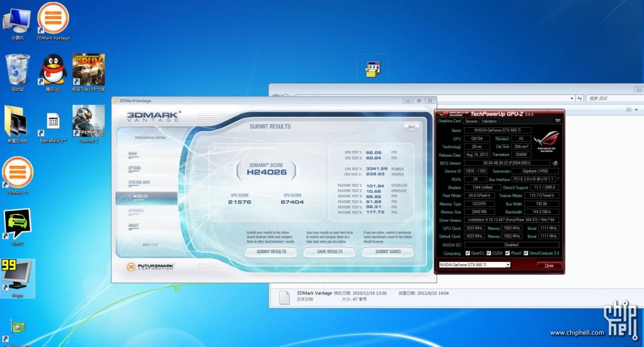Open the 3DMark 11 desktop shortcut
Image resolution: width=644 pixels, height=347 pixels.
click(x=18, y=176)
